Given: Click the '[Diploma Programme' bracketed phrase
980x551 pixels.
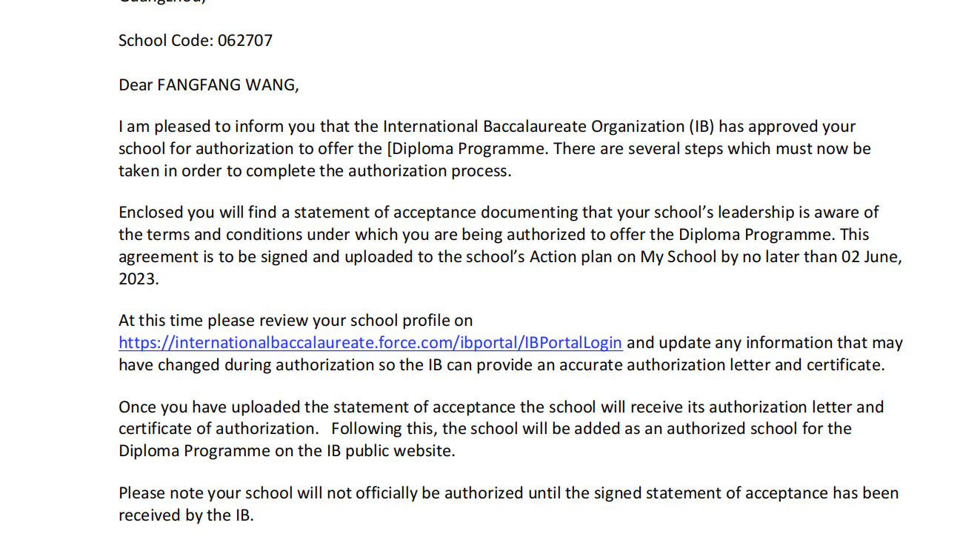Looking at the screenshot, I should [x=467, y=149].
